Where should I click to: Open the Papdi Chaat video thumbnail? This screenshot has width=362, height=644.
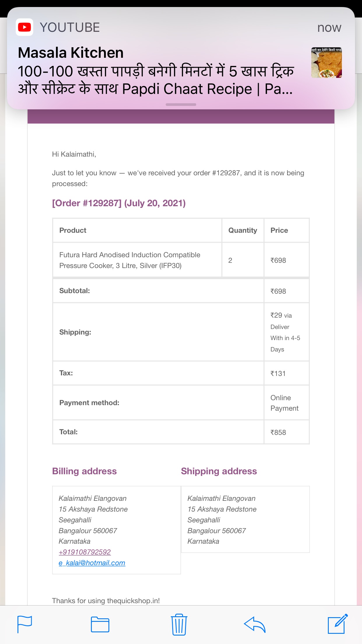(x=326, y=63)
